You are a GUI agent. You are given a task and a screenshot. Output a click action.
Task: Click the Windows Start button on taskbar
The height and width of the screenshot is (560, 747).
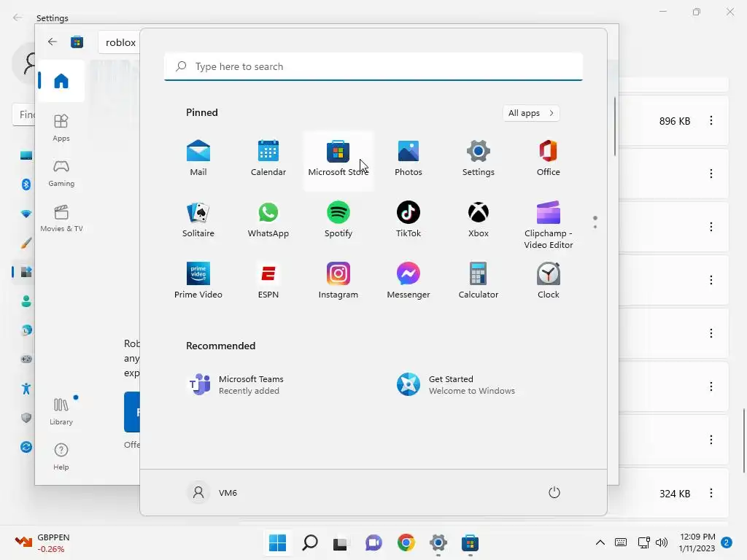click(277, 542)
